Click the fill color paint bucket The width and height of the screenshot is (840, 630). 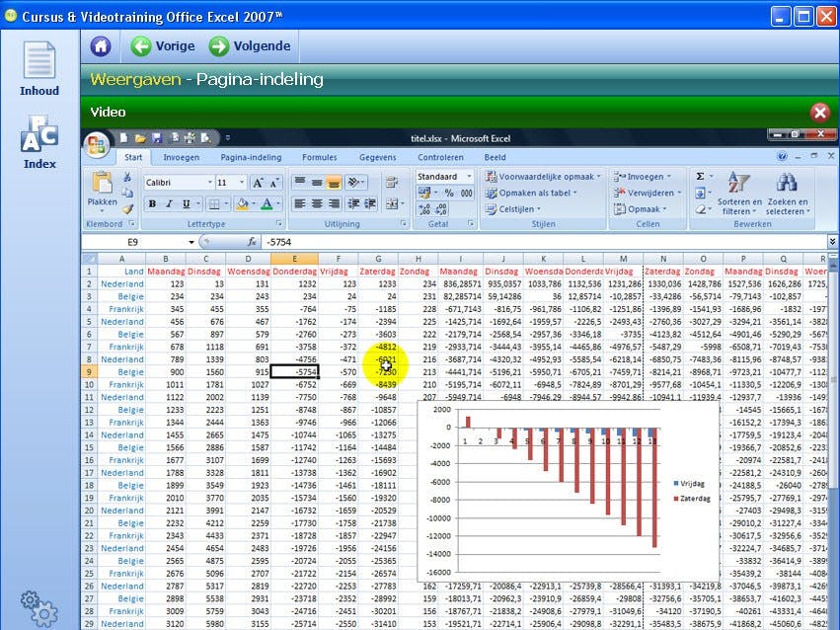tap(242, 204)
